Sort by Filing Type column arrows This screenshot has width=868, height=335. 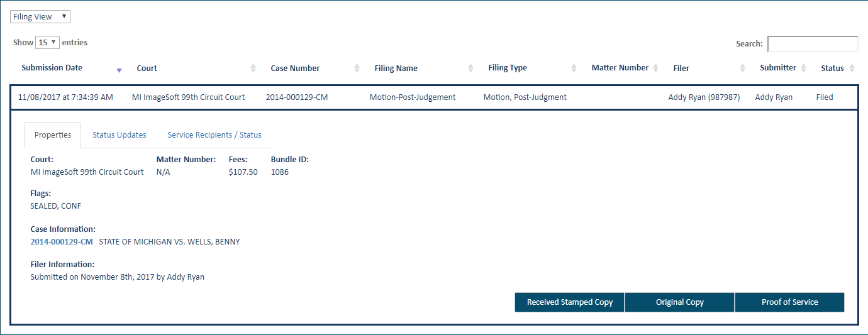pos(574,69)
